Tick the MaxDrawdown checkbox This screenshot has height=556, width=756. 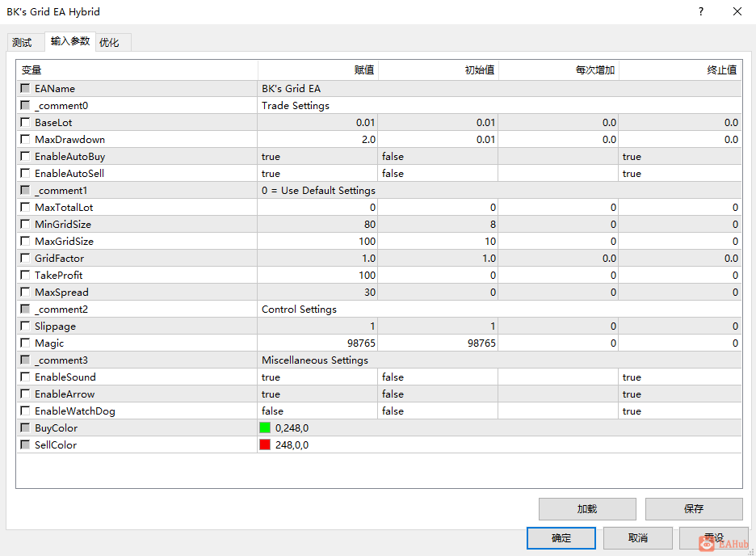click(x=25, y=139)
